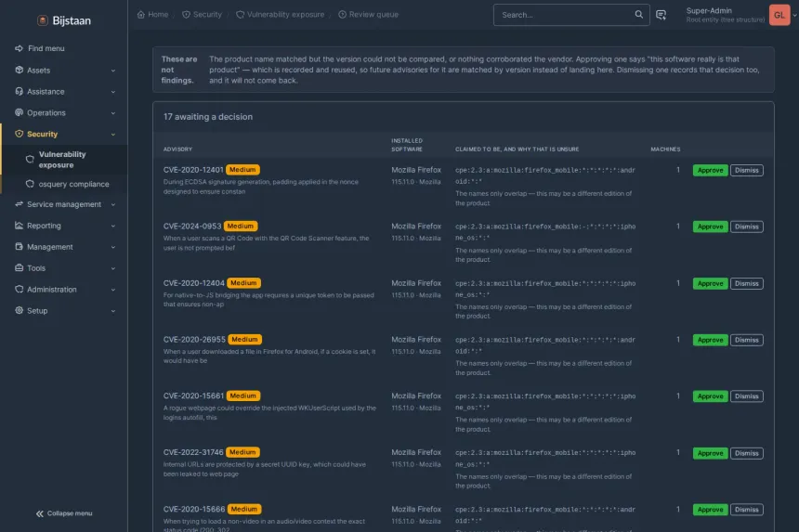Click the Operations icon in sidebar

click(19, 112)
